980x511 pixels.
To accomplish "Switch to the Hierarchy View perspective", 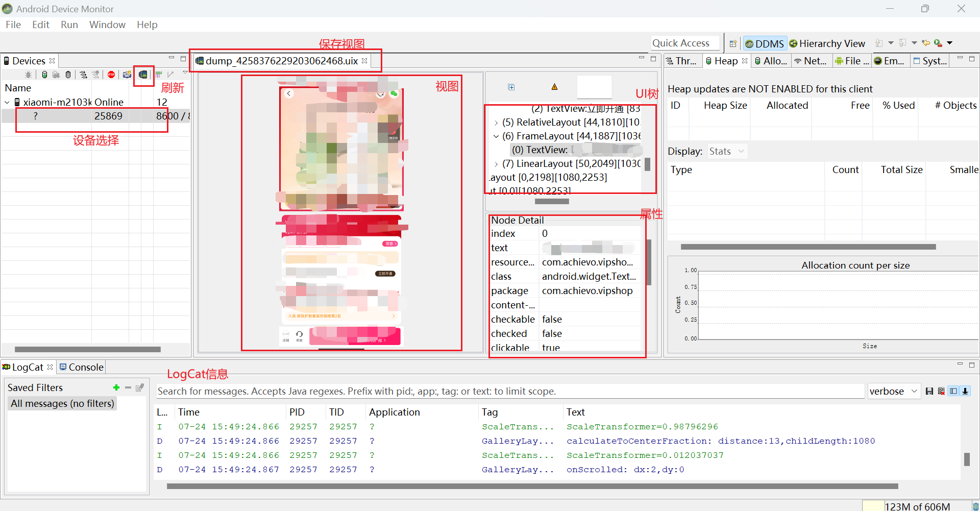I will (827, 43).
